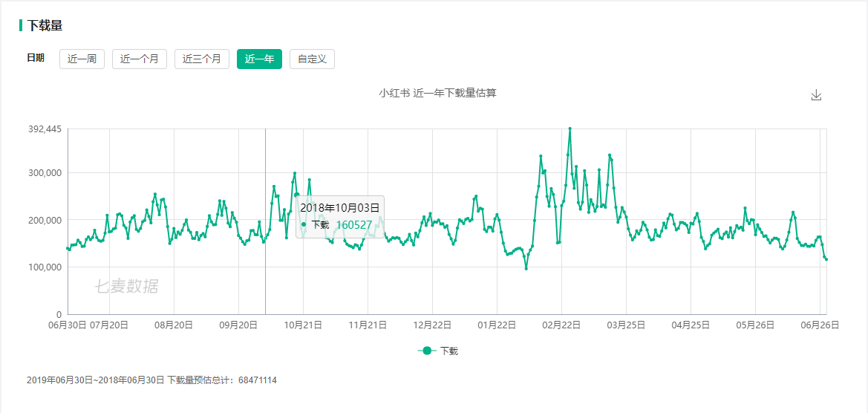Click the 日期 filter label
Image resolution: width=868 pixels, height=413 pixels.
click(36, 58)
